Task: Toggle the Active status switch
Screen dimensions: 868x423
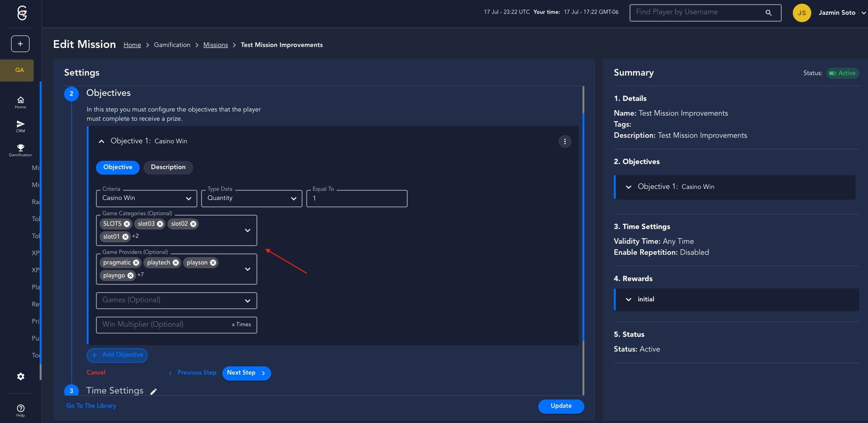Action: [x=832, y=73]
